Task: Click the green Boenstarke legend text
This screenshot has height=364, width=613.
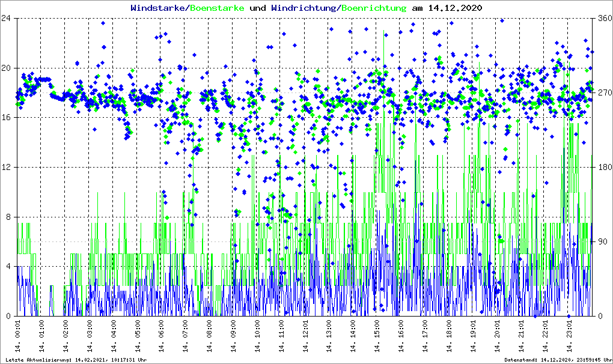Action: tap(217, 8)
